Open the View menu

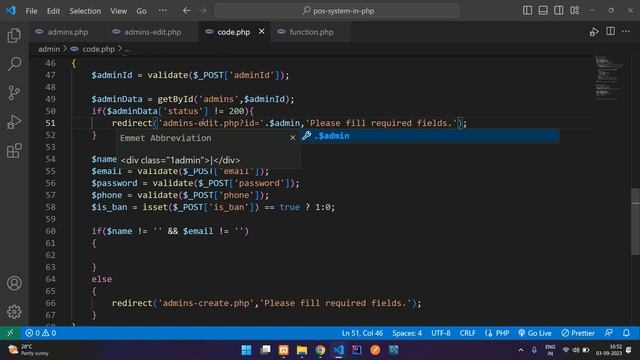point(118,11)
